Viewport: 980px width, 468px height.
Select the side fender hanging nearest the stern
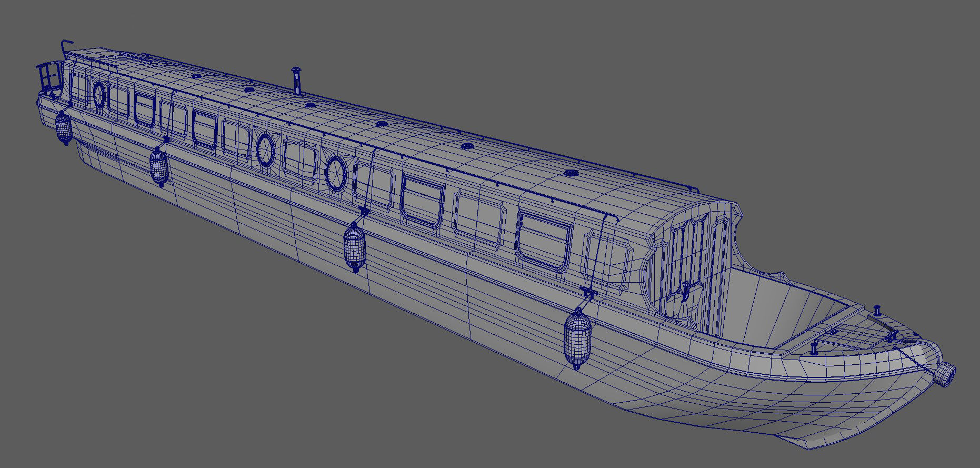click(x=64, y=129)
